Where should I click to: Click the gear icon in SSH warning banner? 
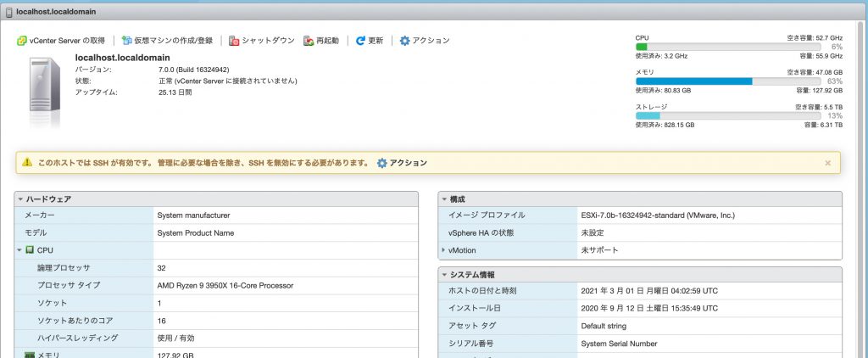(x=381, y=163)
